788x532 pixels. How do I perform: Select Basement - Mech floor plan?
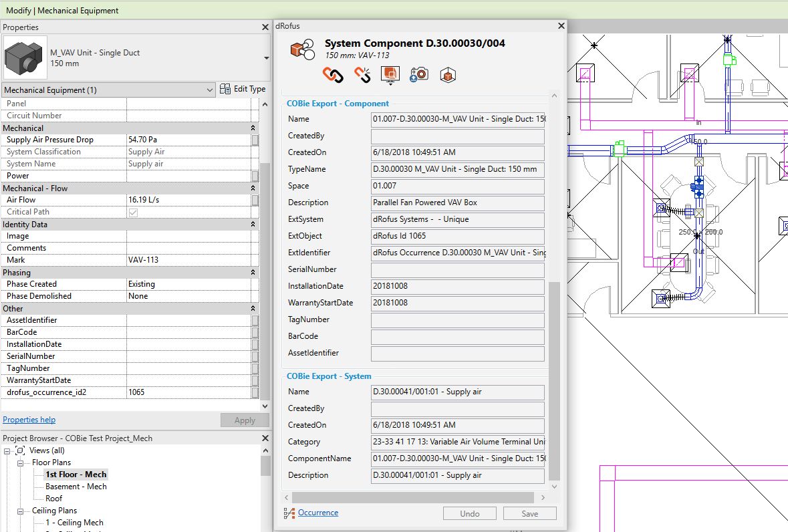pyautogui.click(x=76, y=487)
